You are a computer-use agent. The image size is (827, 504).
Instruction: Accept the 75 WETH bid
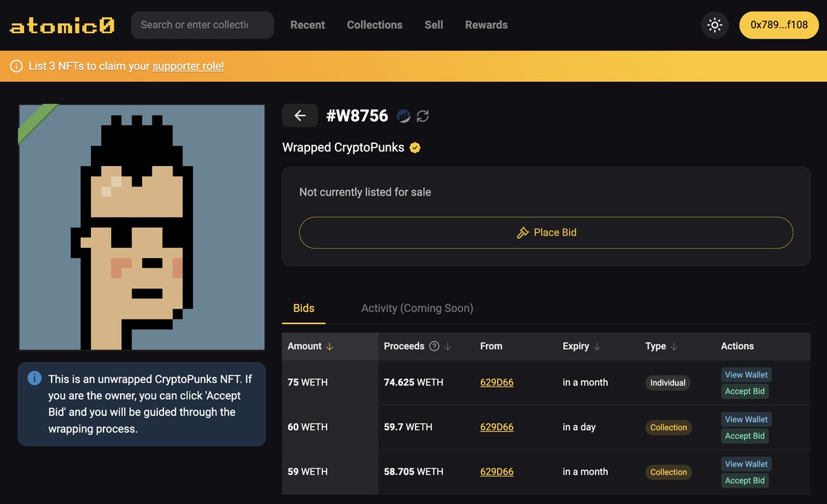744,391
